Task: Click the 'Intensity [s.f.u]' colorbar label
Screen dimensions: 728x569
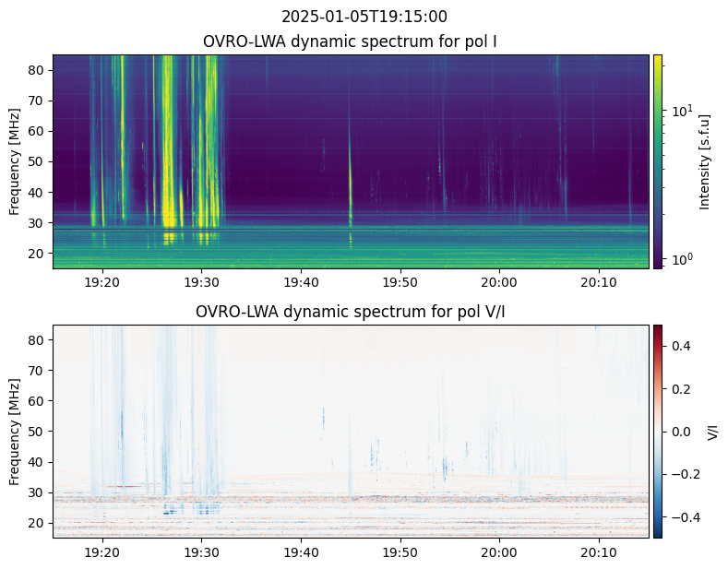Action: pos(706,161)
